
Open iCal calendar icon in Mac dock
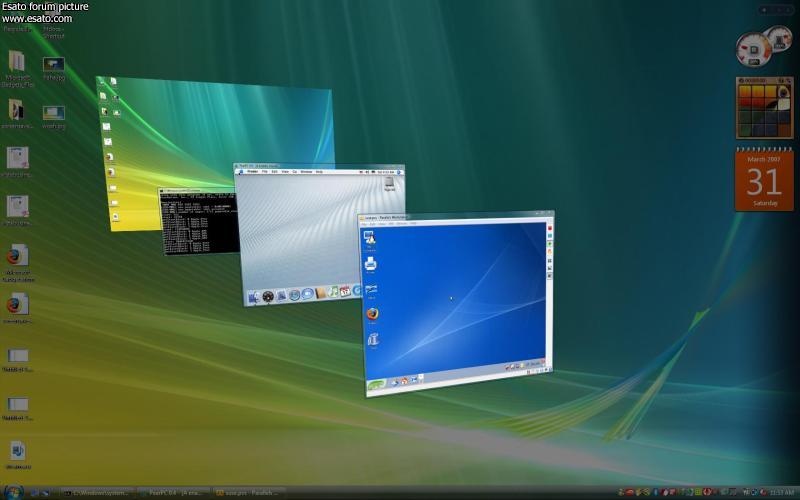coord(345,291)
